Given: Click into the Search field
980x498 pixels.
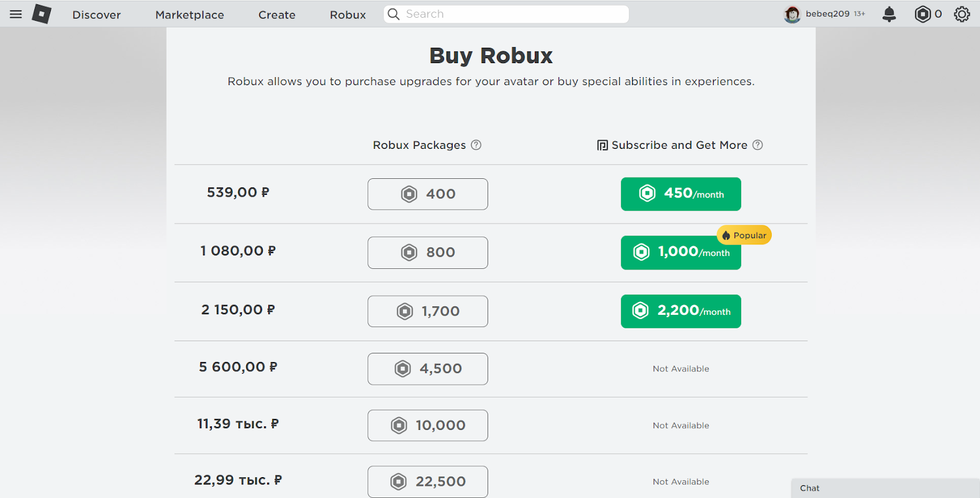Looking at the screenshot, I should tap(514, 14).
